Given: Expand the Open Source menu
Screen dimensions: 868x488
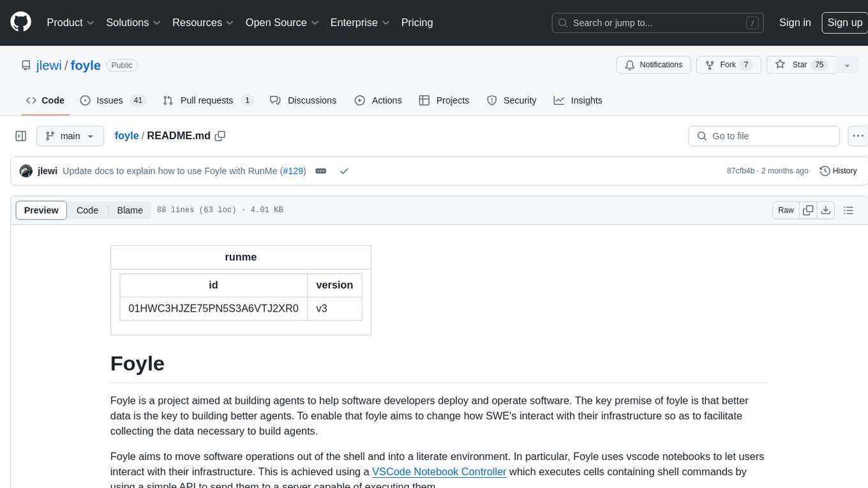Looking at the screenshot, I should click(282, 22).
